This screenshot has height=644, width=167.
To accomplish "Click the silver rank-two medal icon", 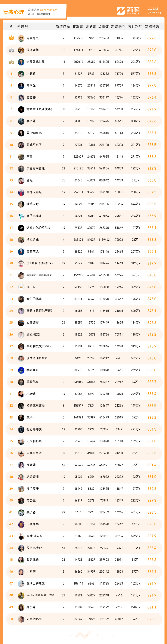I will (x=11, y=50).
